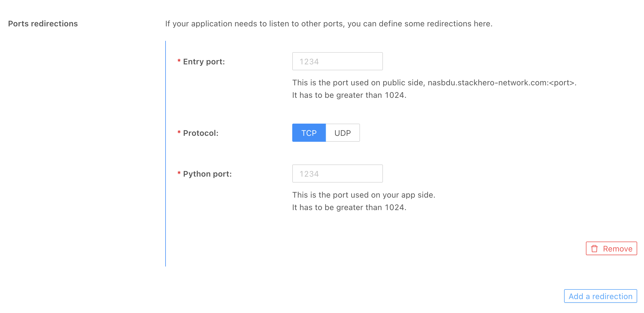The width and height of the screenshot is (644, 313).
Task: Click 'greater than 1024' note under Python port
Action: tap(349, 207)
